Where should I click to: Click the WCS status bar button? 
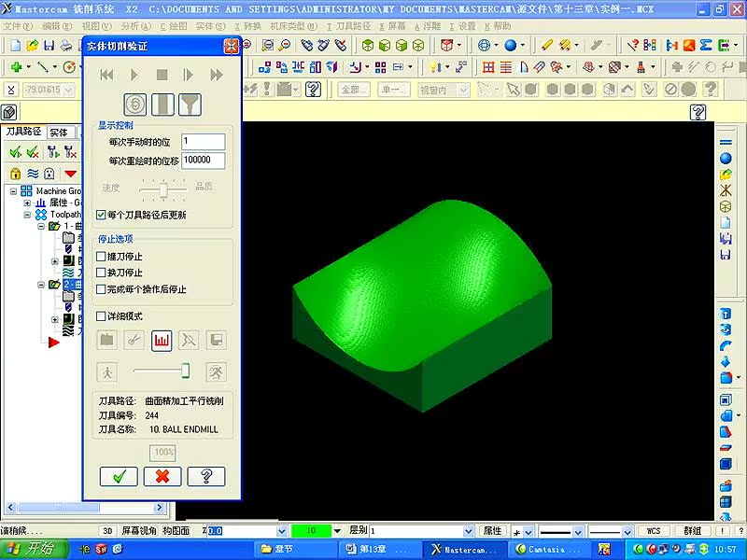pyautogui.click(x=654, y=531)
